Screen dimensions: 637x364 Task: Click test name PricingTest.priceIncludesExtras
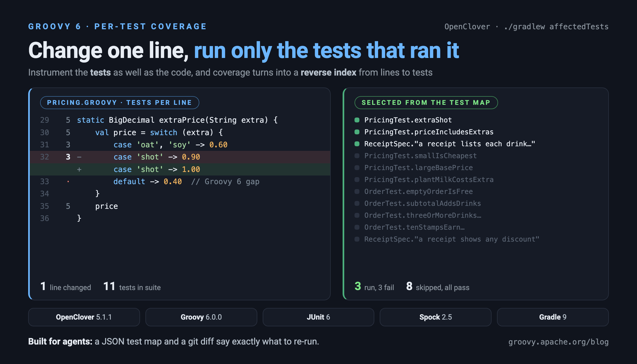(x=429, y=132)
